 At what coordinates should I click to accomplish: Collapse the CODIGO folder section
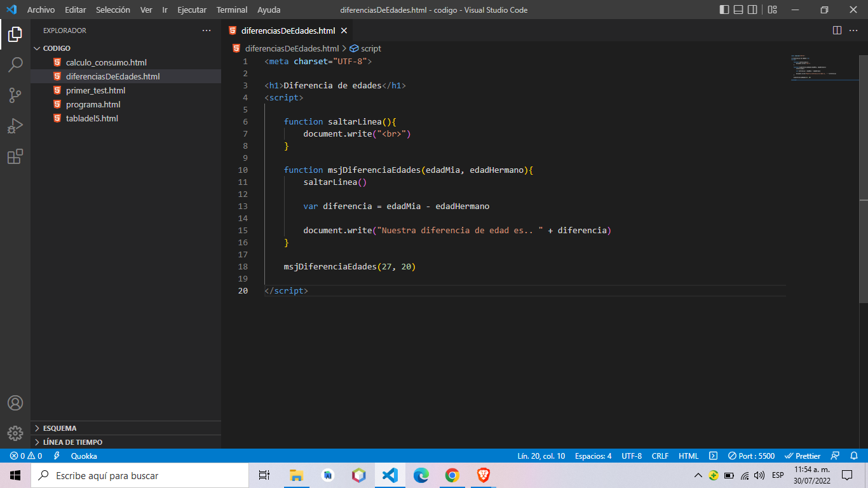(126, 48)
